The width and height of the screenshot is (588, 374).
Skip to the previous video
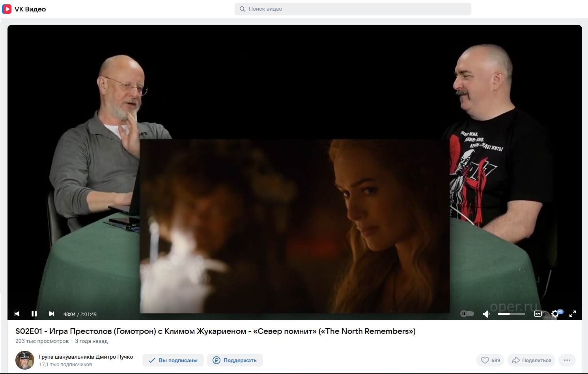point(17,314)
